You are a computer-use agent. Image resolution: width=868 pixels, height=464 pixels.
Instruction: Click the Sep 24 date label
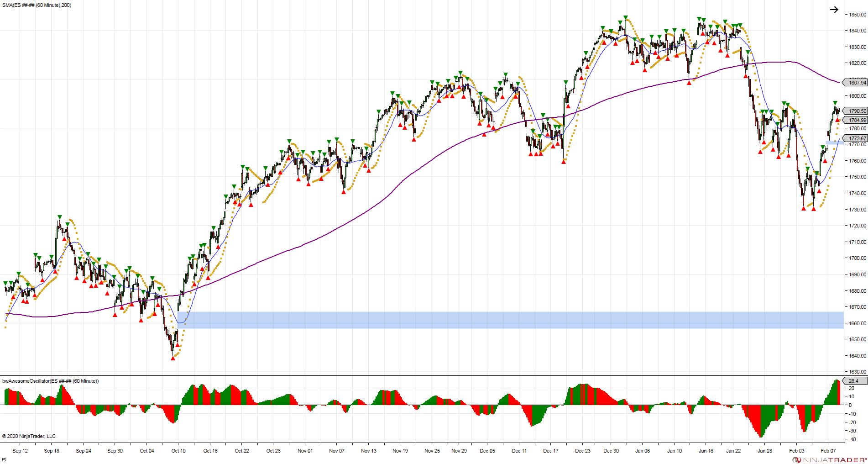84,451
